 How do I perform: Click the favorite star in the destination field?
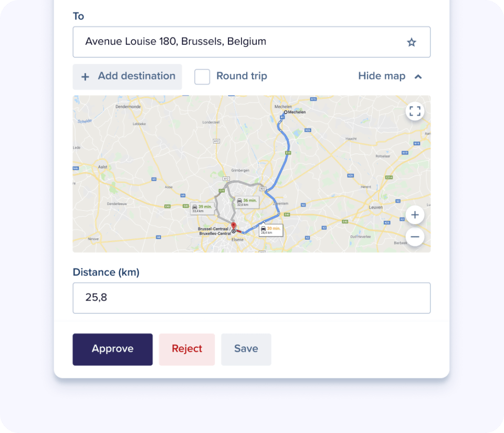click(412, 42)
